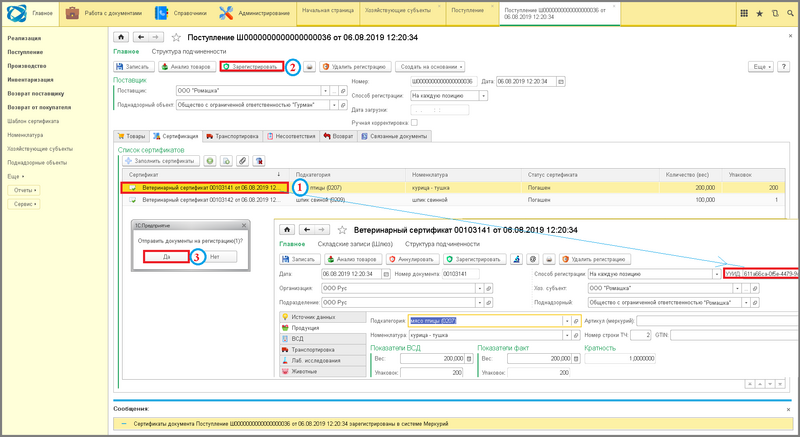Expand Еще in the left sidebar

pos(16,176)
